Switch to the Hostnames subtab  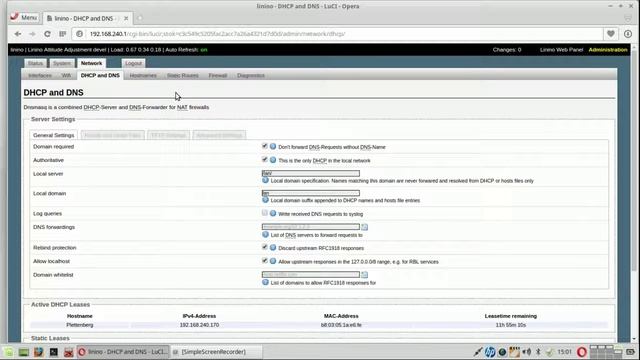point(143,76)
